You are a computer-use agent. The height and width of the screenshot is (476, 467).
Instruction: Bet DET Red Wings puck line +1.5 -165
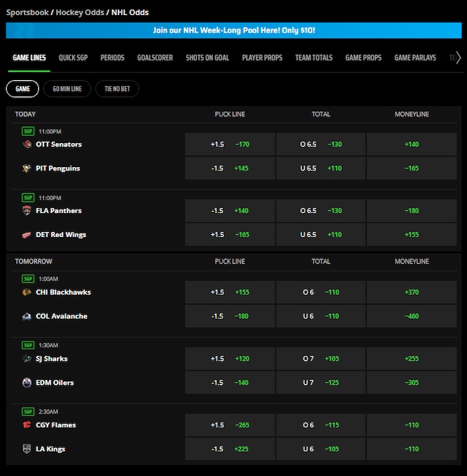point(230,235)
